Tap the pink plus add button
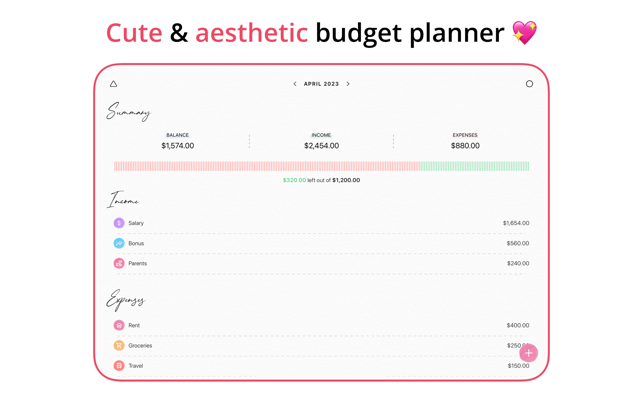The height and width of the screenshot is (402, 643). tap(529, 353)
